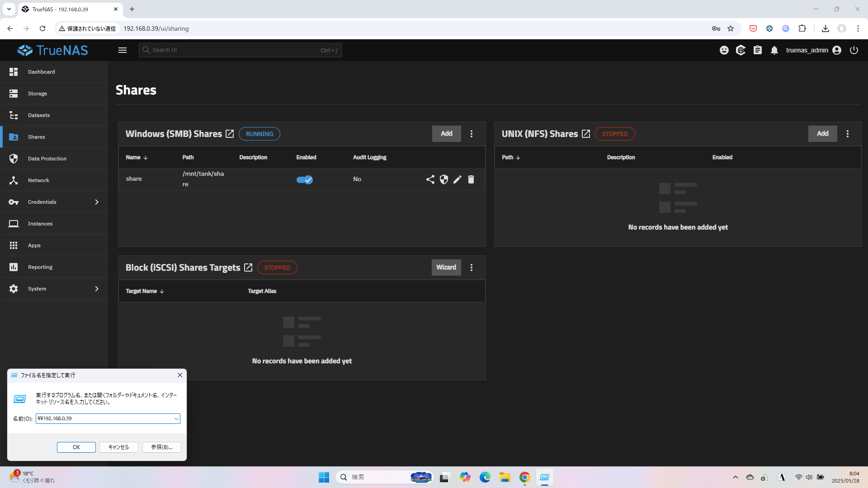Add a new SMB share
The image size is (868, 488).
click(447, 134)
